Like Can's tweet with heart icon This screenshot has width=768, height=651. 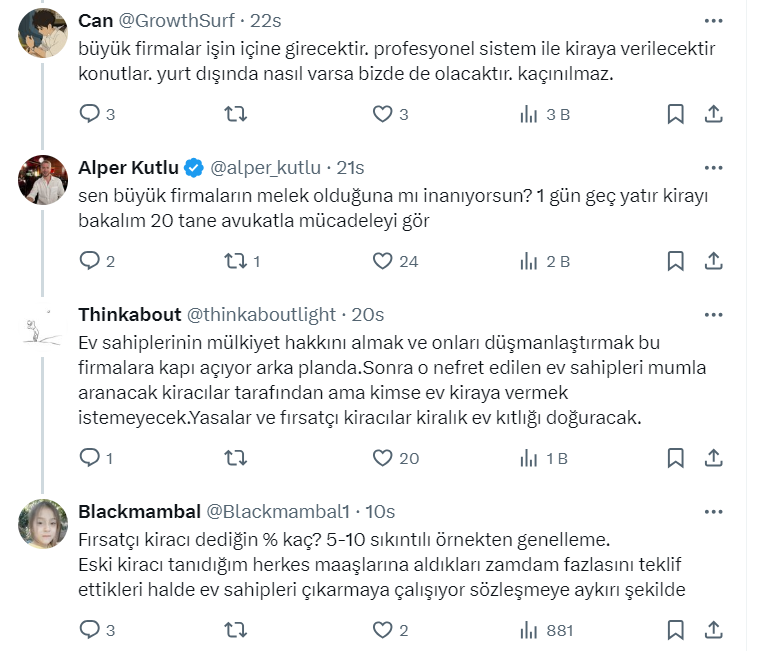coord(383,114)
